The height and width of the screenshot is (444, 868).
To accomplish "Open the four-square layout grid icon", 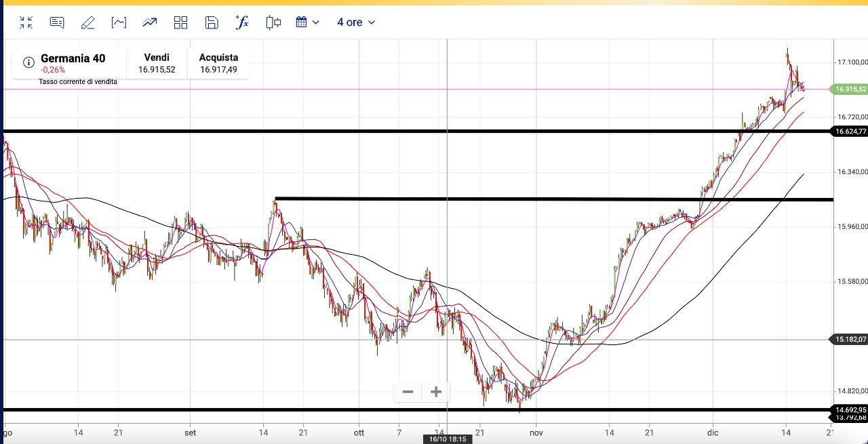I will [180, 22].
